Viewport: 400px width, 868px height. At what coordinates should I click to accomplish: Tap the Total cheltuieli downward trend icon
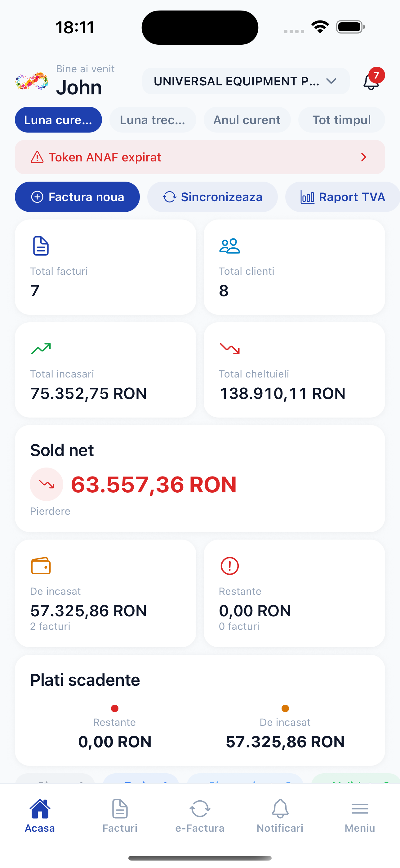point(230,349)
